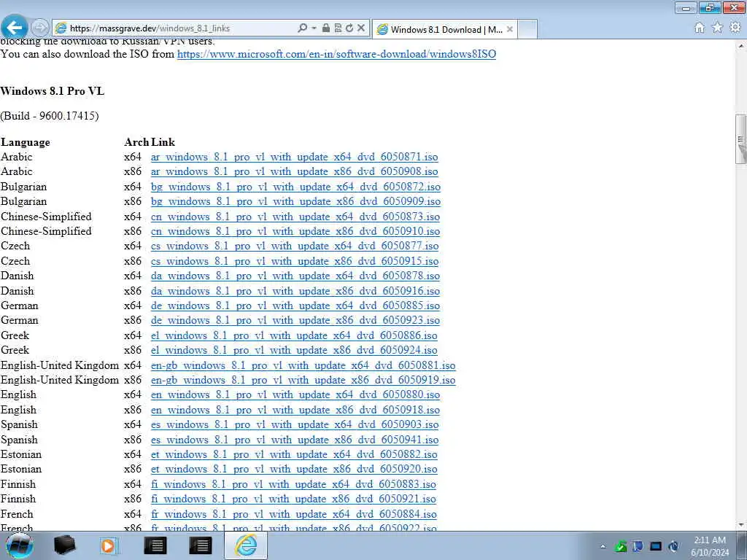The width and height of the screenshot is (747, 560).
Task: Click the '(Build - 9600.17415)' text
Action: [x=50, y=116]
